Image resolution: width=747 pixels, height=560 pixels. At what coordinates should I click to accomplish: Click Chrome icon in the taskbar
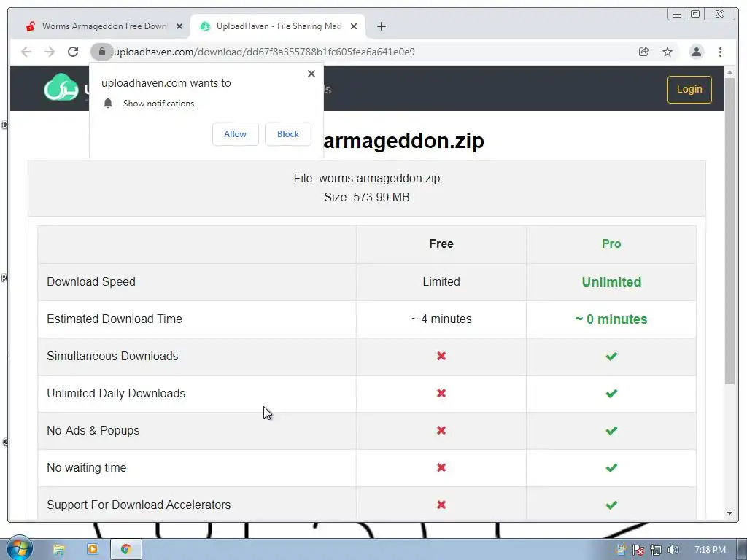125,550
